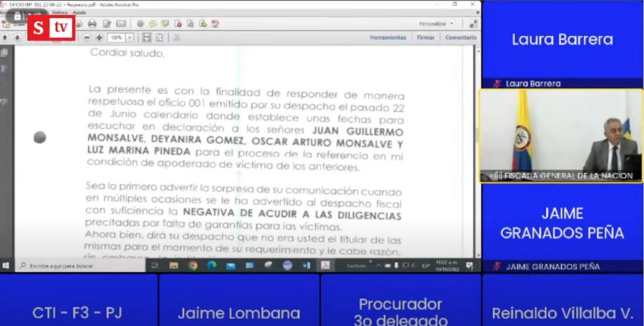
Task: Expand the Personalizar dropdown
Action: click(437, 24)
